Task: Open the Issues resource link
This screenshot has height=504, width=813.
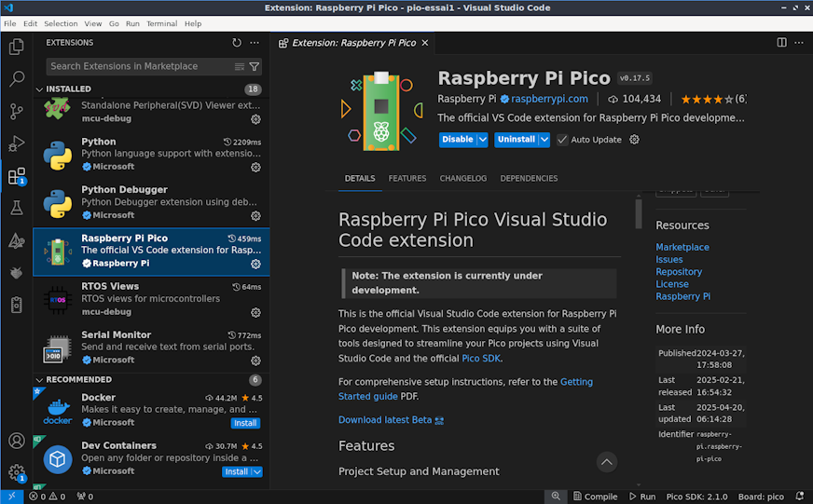Action: pos(668,260)
